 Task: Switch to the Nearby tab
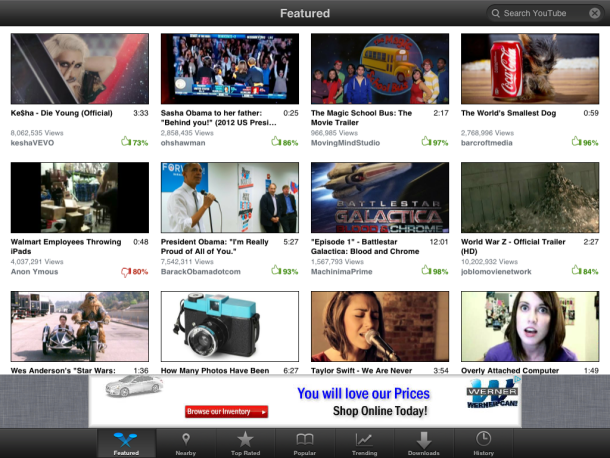[186, 444]
